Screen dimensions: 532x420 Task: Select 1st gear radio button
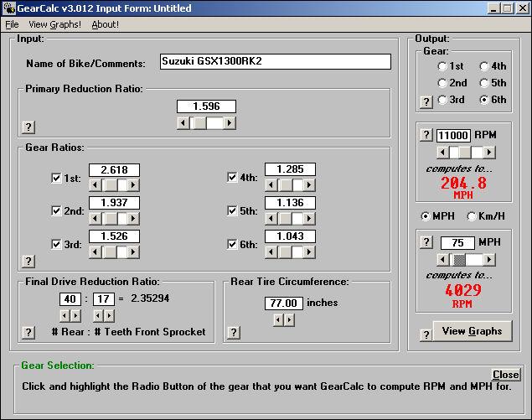(442, 66)
